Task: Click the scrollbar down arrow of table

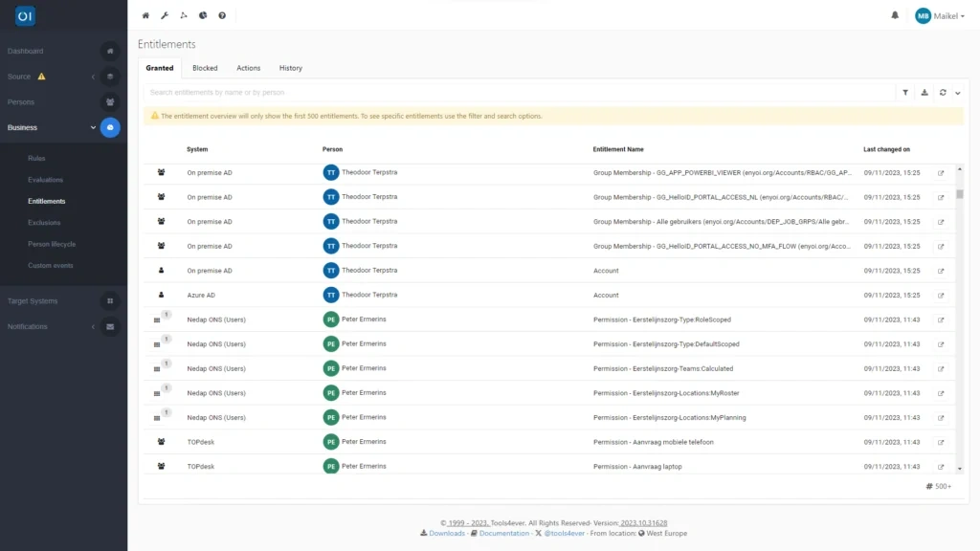Action: pyautogui.click(x=959, y=469)
